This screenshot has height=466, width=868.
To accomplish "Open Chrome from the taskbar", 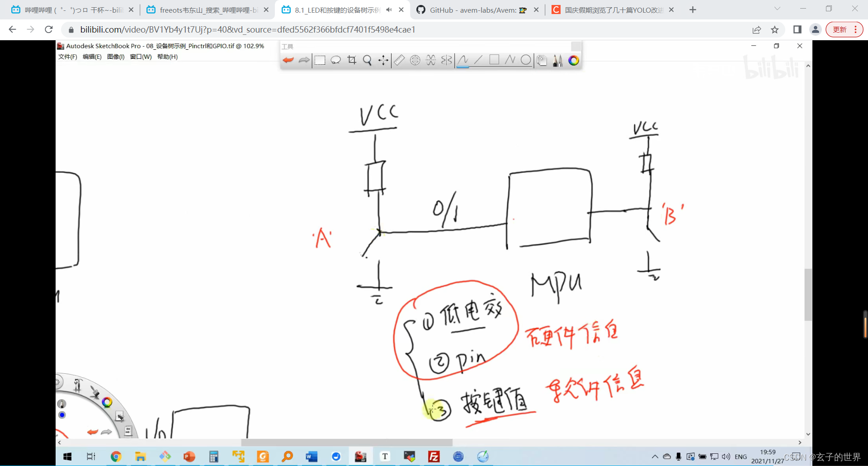I will (x=116, y=456).
